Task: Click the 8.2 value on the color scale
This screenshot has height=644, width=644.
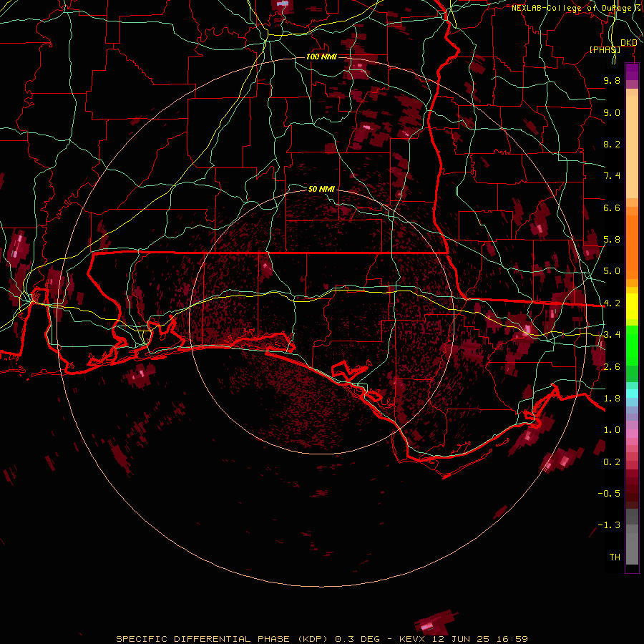Action: (612, 144)
